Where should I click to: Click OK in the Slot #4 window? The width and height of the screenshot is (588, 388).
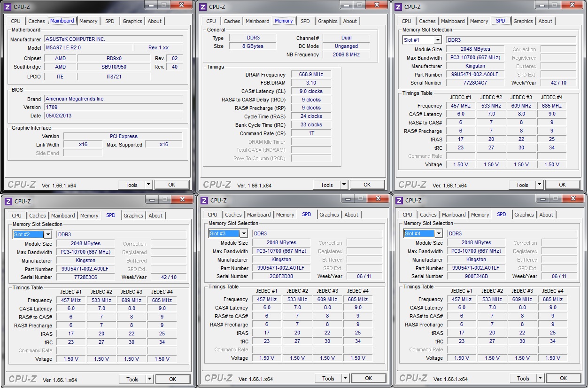tap(564, 378)
